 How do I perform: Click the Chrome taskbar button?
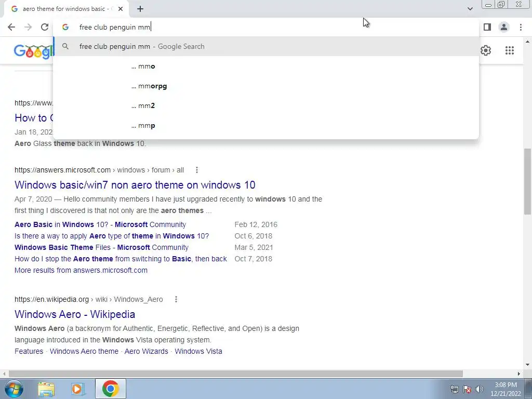(x=111, y=389)
